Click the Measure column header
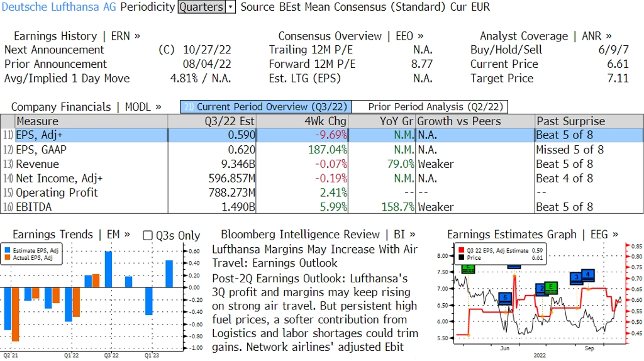Screen dimensions: 644x361 point(91,121)
